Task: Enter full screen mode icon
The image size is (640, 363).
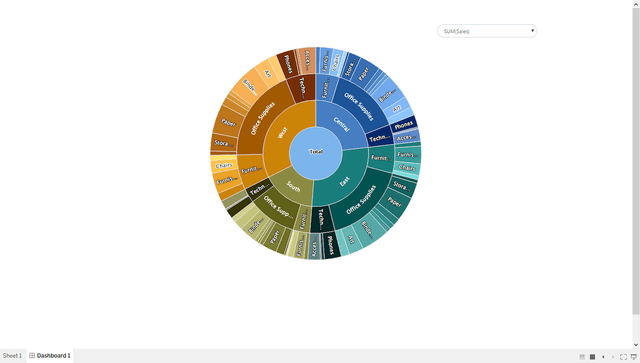Action: click(623, 357)
